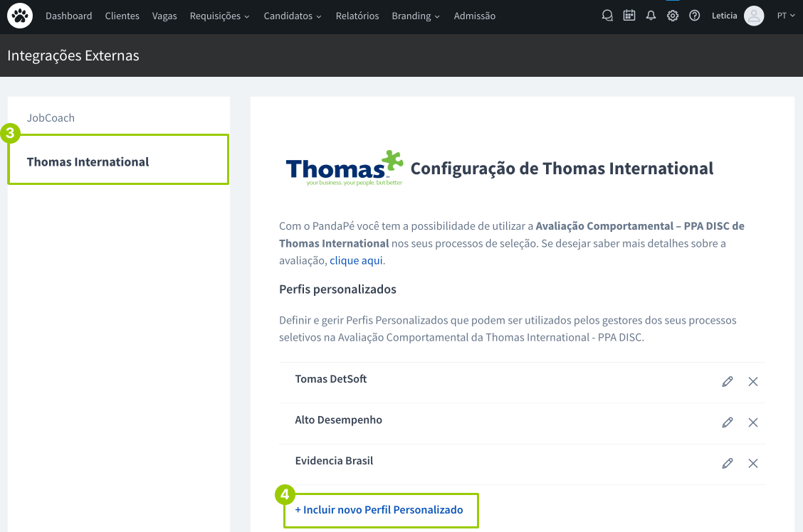Remove the Alto Desempenho profile
This screenshot has height=532, width=803.
point(753,422)
